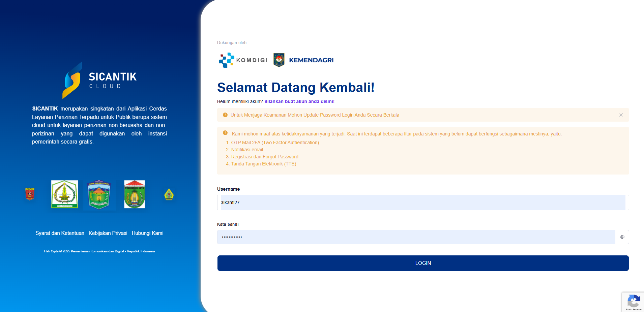Click the small yellow pentagon emblem
The width and height of the screenshot is (644, 312).
169,194
